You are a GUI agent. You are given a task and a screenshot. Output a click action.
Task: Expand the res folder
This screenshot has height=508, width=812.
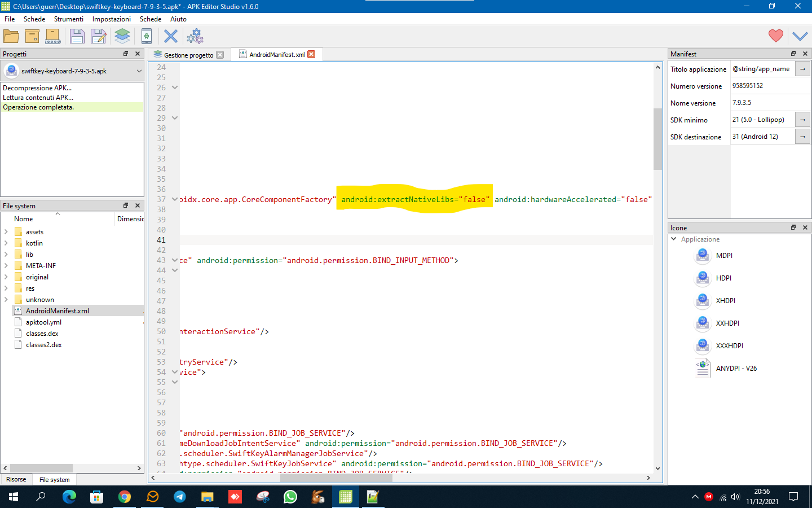coord(6,288)
